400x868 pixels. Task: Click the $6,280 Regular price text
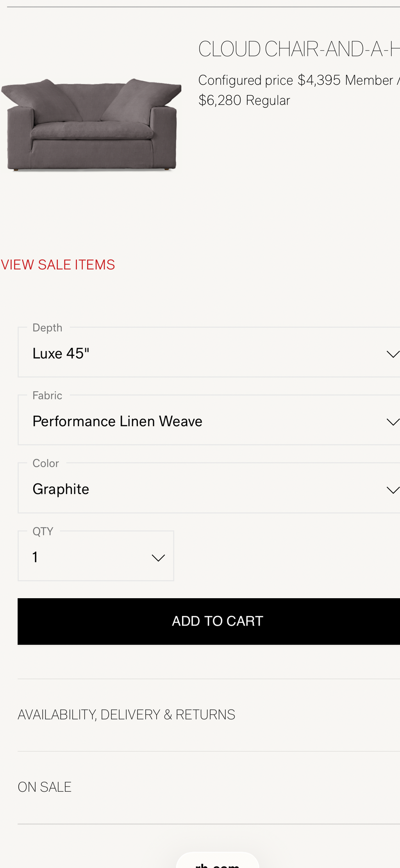[244, 100]
